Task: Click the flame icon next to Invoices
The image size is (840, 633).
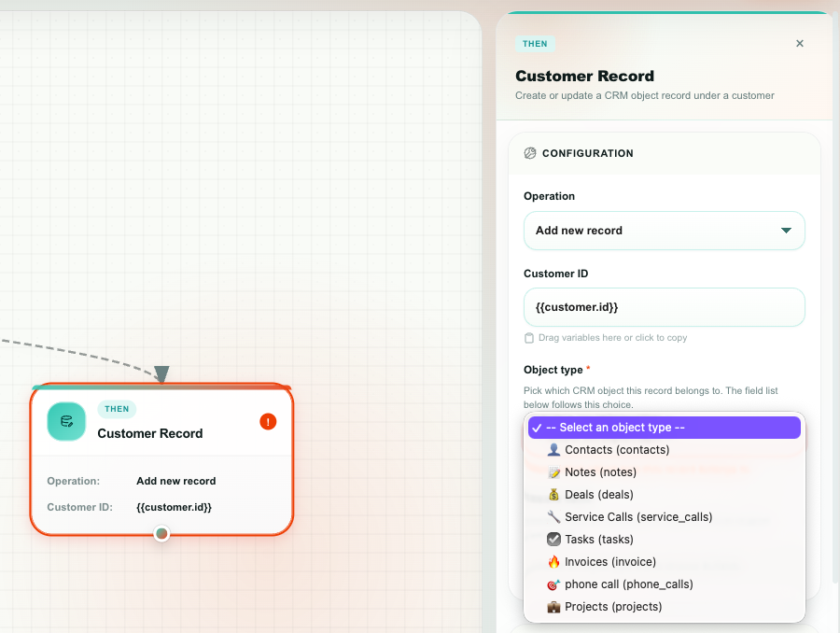Action: pyautogui.click(x=553, y=562)
